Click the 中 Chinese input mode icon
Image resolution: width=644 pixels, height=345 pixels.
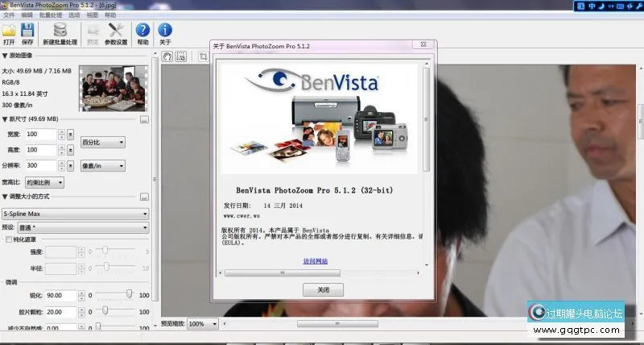592,6
